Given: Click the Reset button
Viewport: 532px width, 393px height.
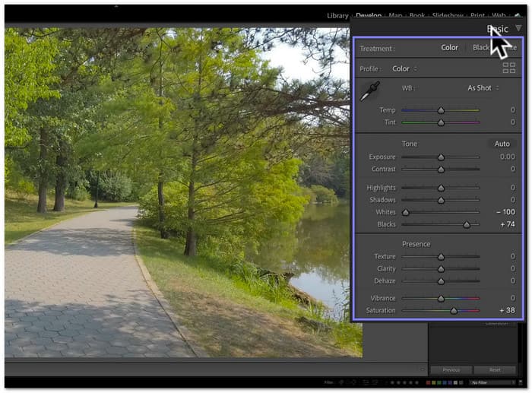Looking at the screenshot, I should (494, 369).
